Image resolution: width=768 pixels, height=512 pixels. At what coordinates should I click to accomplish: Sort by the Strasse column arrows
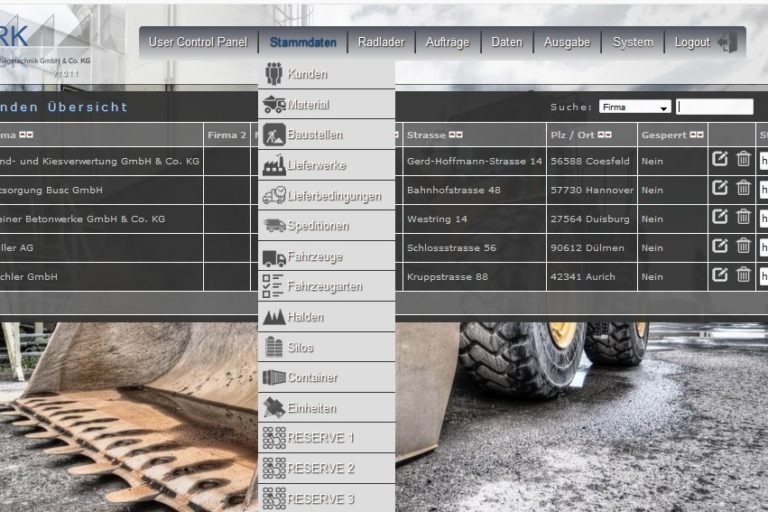(456, 135)
